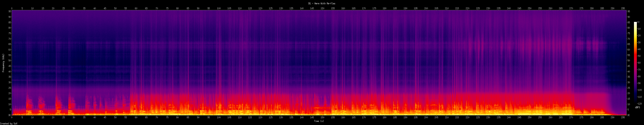644x125 pixels.
Task: Click the '-100' color scale value
Action: click(x=639, y=90)
